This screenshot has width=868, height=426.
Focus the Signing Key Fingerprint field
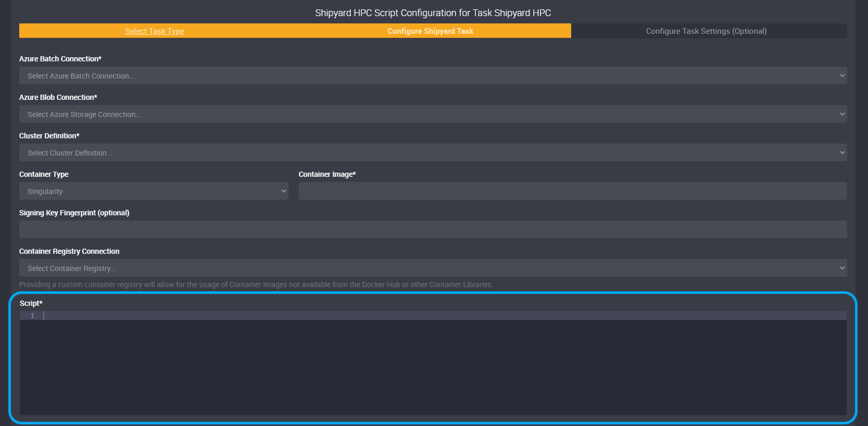433,229
